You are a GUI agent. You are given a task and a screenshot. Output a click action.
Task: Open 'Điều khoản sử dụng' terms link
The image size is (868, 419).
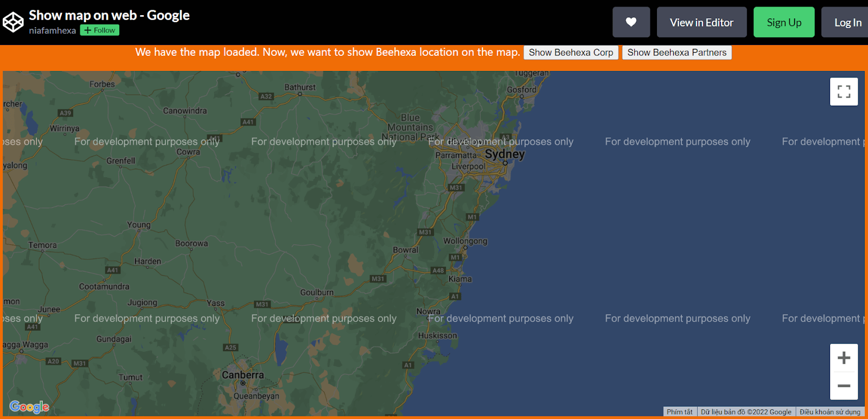click(x=830, y=412)
